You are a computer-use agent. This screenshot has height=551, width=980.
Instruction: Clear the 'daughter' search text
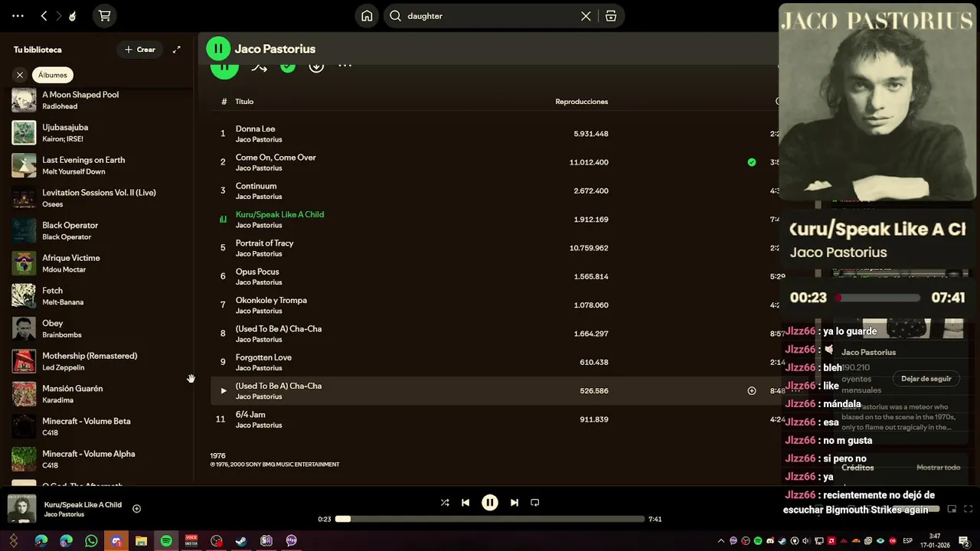(x=586, y=16)
